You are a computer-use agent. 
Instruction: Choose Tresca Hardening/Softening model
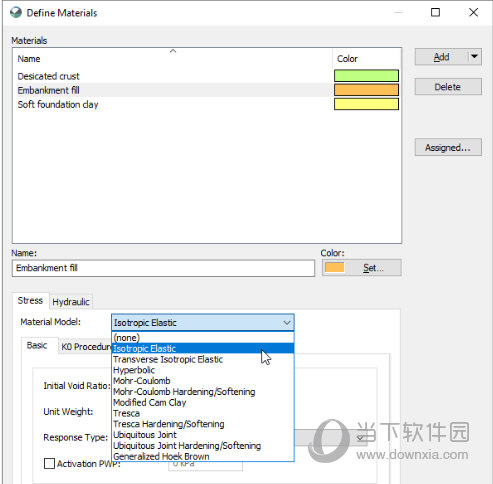point(203,424)
